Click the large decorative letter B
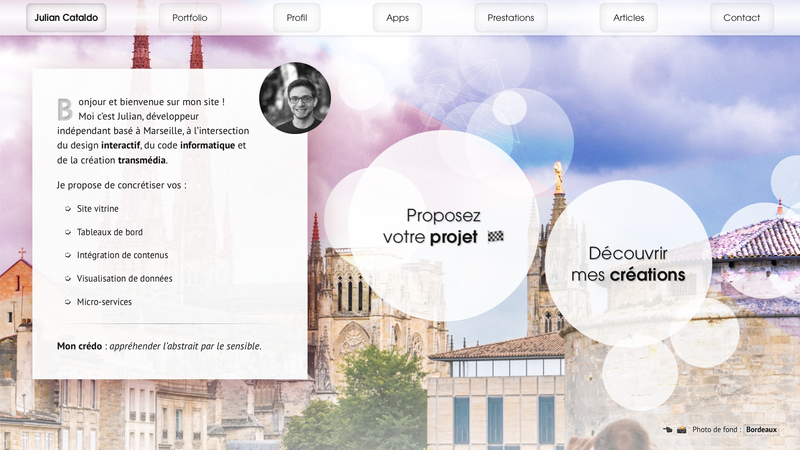The width and height of the screenshot is (800, 450). (x=65, y=108)
